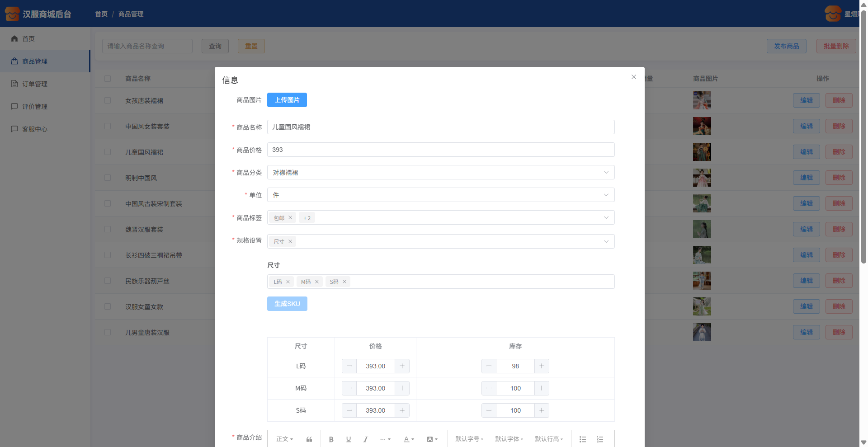The height and width of the screenshot is (447, 868).
Task: Remove the L码 size tag
Action: 288,282
